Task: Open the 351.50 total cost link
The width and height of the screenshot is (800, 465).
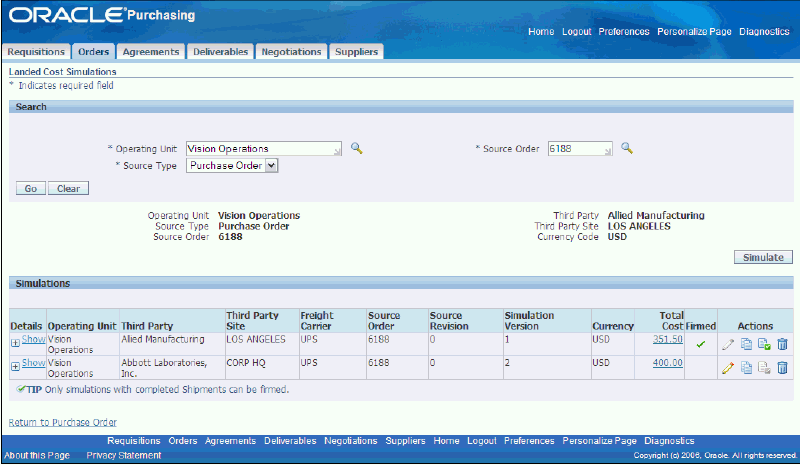Action: [x=668, y=339]
